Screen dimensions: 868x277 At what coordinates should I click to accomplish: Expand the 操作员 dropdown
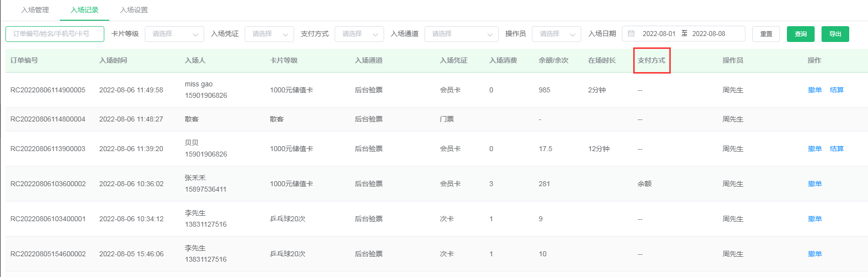pyautogui.click(x=556, y=34)
